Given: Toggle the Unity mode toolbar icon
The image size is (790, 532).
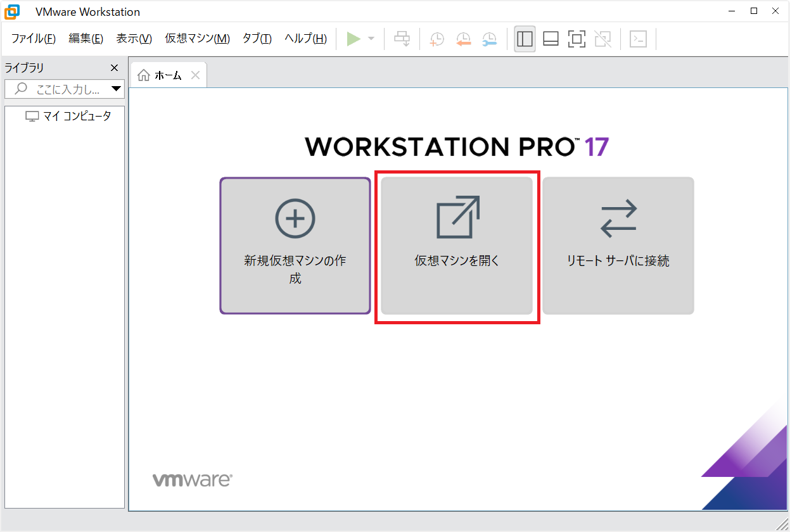Looking at the screenshot, I should (x=602, y=39).
